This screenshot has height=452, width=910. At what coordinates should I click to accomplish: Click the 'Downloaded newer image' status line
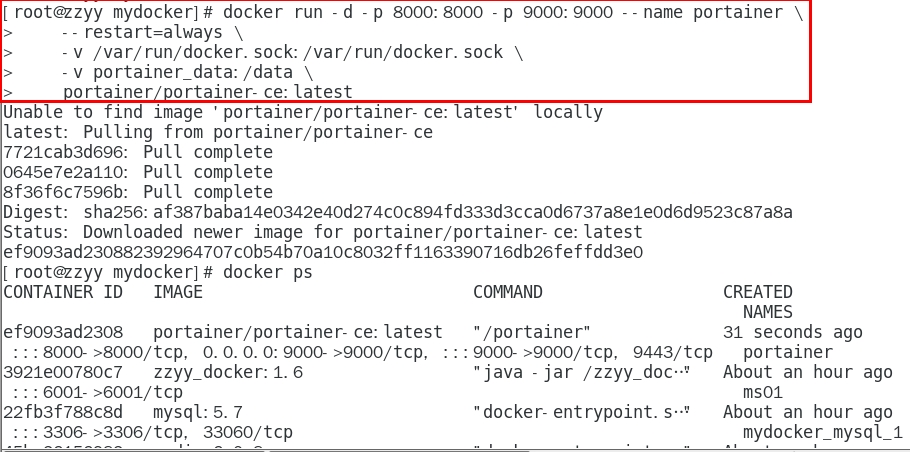pyautogui.click(x=323, y=232)
